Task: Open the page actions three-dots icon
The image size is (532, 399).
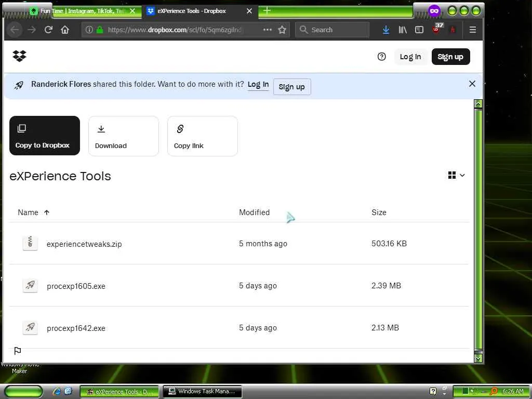Action: [268, 30]
